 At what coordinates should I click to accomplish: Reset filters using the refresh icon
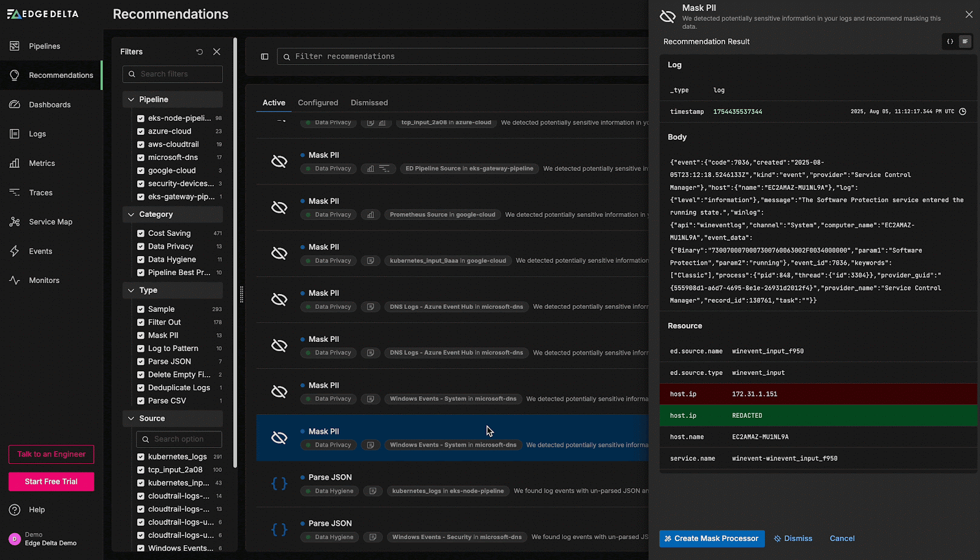point(199,52)
